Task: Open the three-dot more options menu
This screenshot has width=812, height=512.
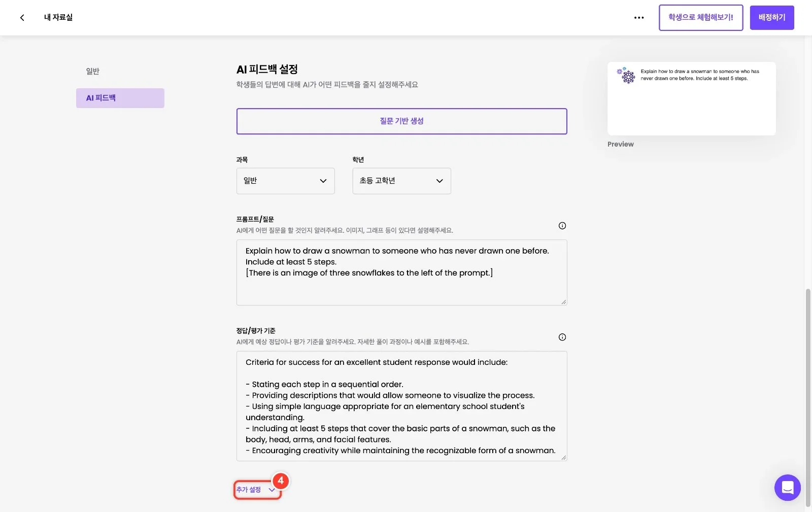Action: (x=639, y=18)
